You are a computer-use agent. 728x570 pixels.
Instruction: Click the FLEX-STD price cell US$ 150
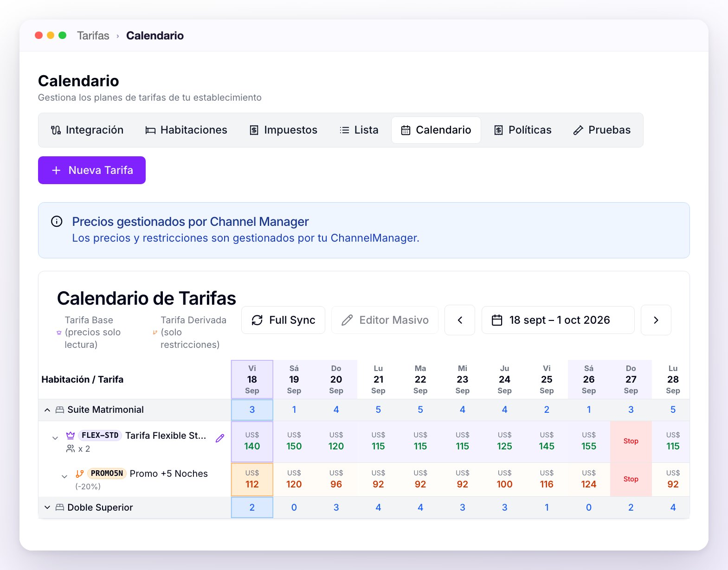point(294,442)
